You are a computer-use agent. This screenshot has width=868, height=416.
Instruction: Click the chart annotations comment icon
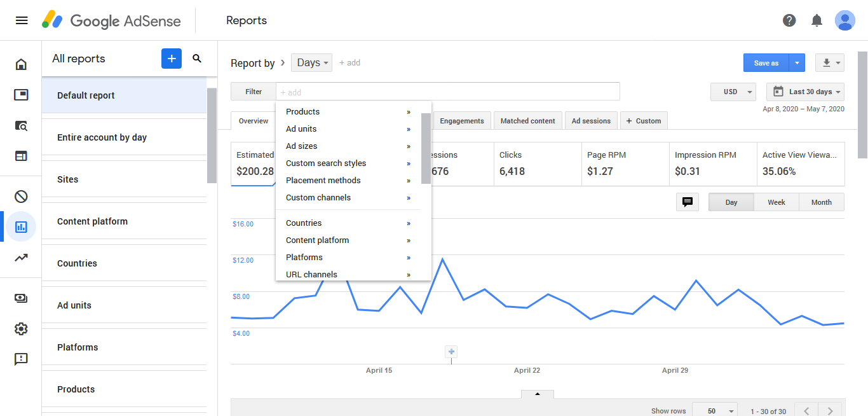[x=687, y=202]
